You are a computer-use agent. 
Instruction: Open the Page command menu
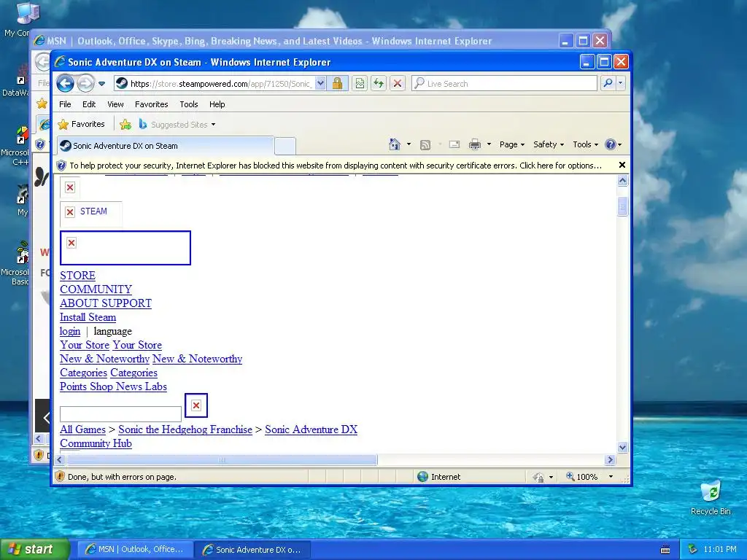pos(511,144)
